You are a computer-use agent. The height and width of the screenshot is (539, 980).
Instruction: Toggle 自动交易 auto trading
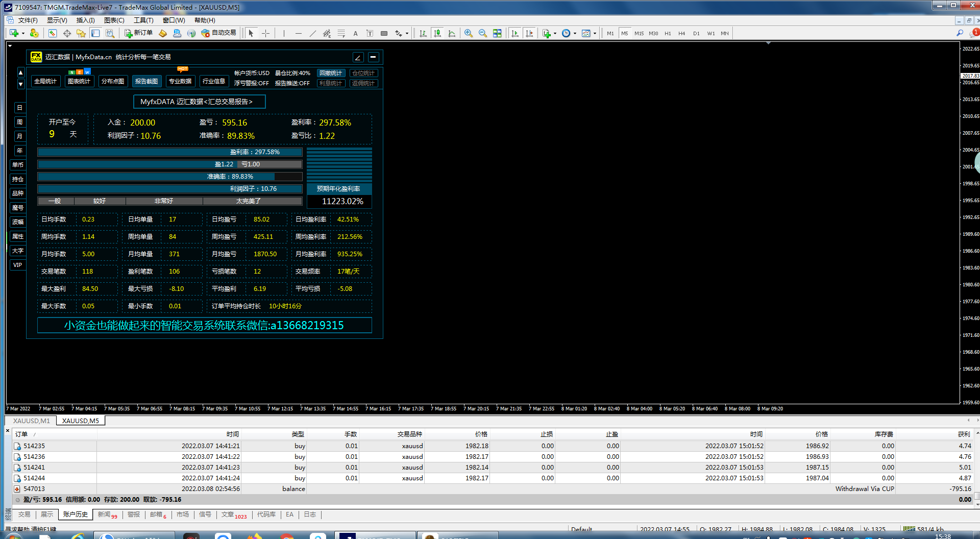point(219,33)
